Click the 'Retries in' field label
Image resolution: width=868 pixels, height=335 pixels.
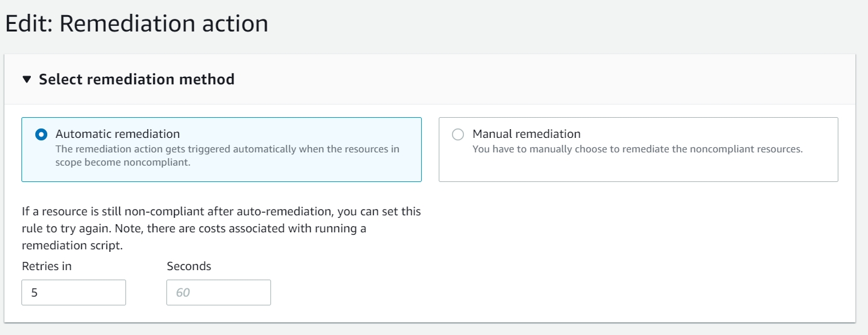pos(47,266)
